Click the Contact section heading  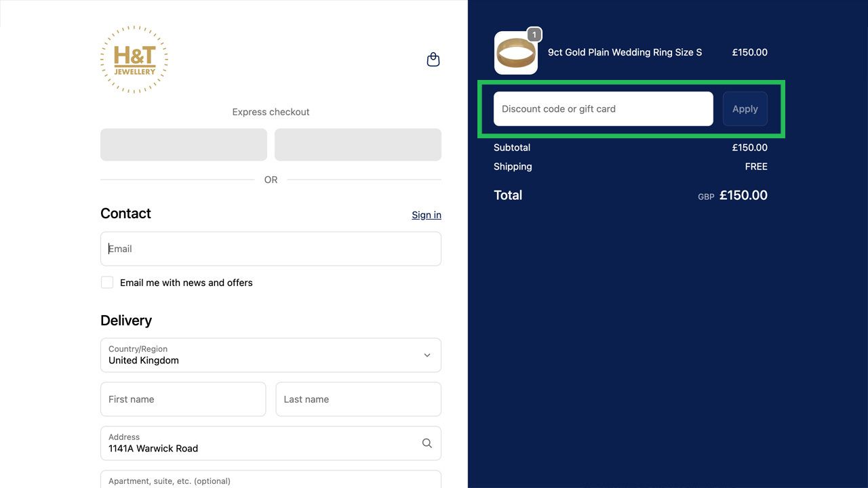click(x=125, y=213)
